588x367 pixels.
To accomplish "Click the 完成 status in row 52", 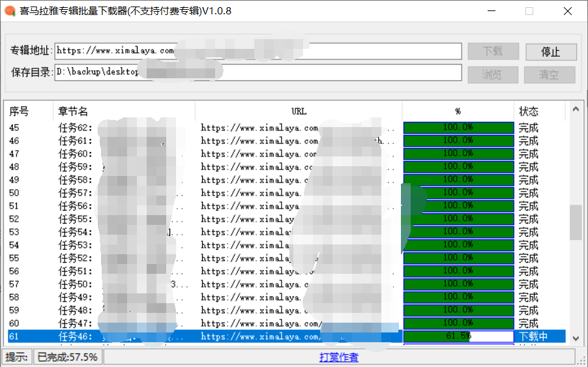I will pyautogui.click(x=529, y=219).
